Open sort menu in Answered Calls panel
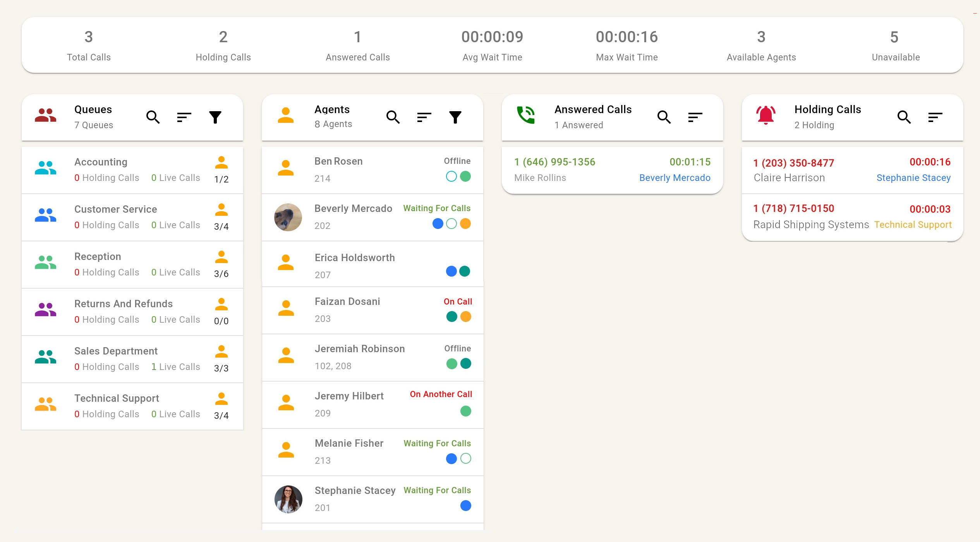 695,117
